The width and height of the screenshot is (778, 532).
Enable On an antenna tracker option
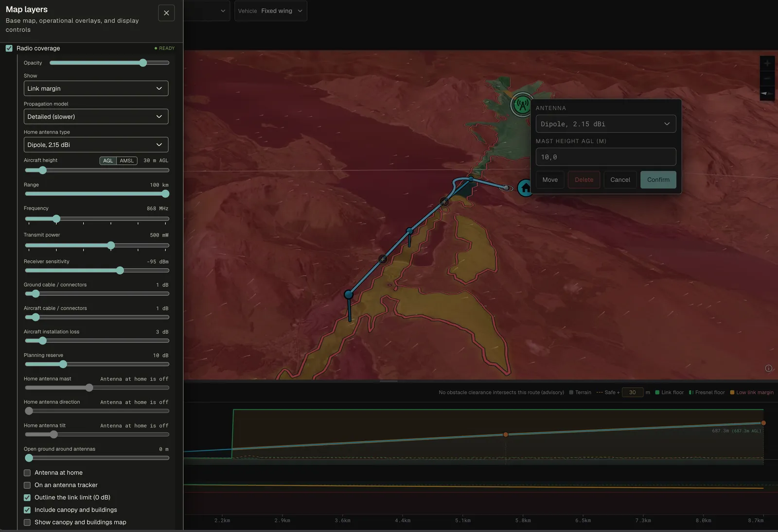pyautogui.click(x=27, y=485)
